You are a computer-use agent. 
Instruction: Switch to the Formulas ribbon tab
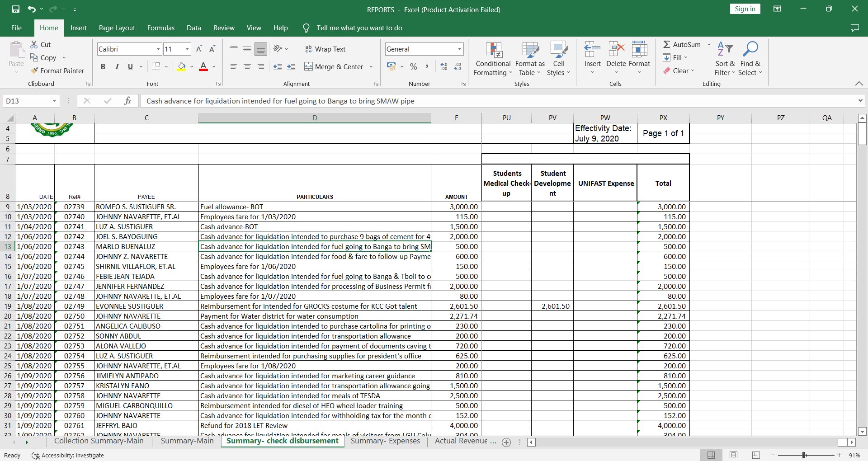tap(161, 28)
